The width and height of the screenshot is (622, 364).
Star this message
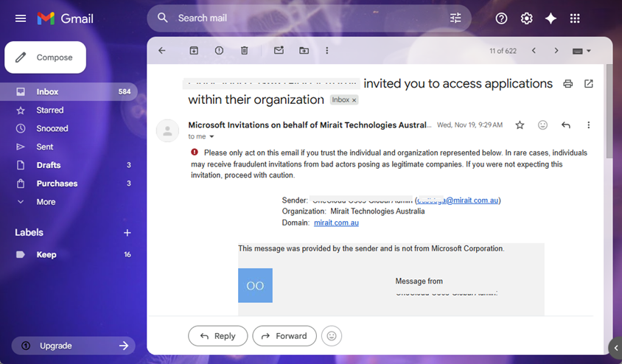point(520,125)
